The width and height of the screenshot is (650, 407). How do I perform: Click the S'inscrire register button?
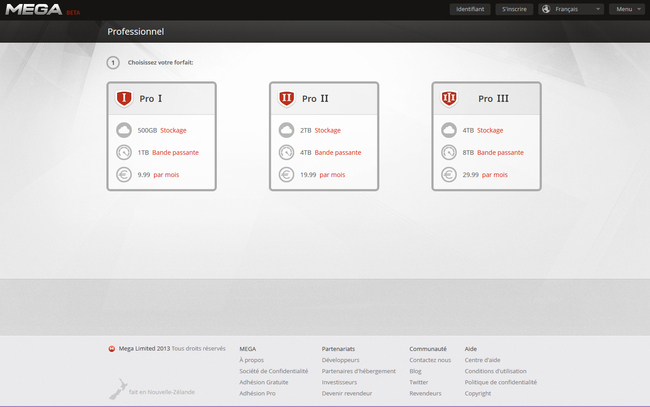tap(514, 9)
